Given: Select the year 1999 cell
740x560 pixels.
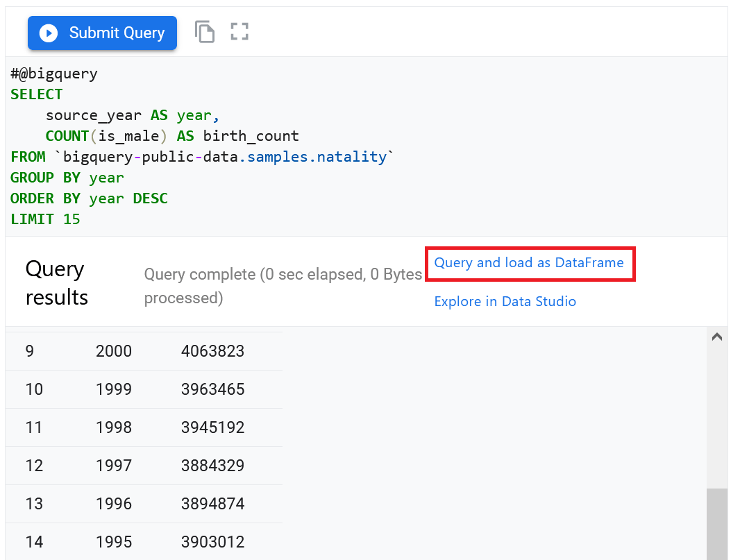Looking at the screenshot, I should 114,389.
